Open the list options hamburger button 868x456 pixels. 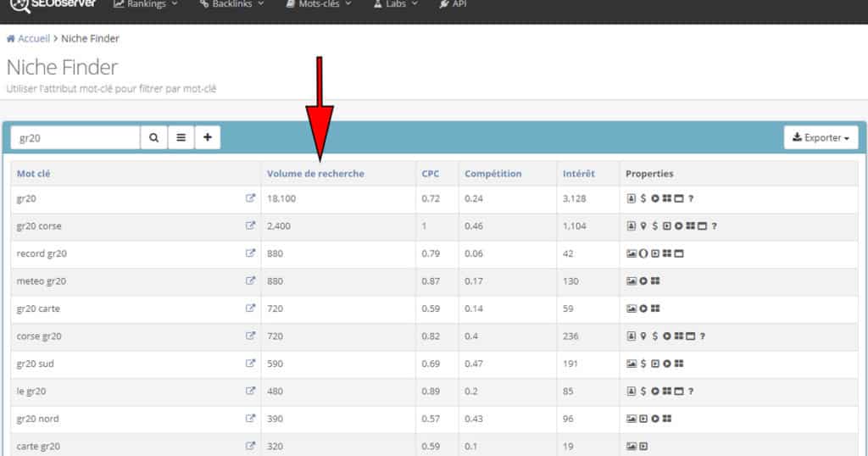click(181, 138)
